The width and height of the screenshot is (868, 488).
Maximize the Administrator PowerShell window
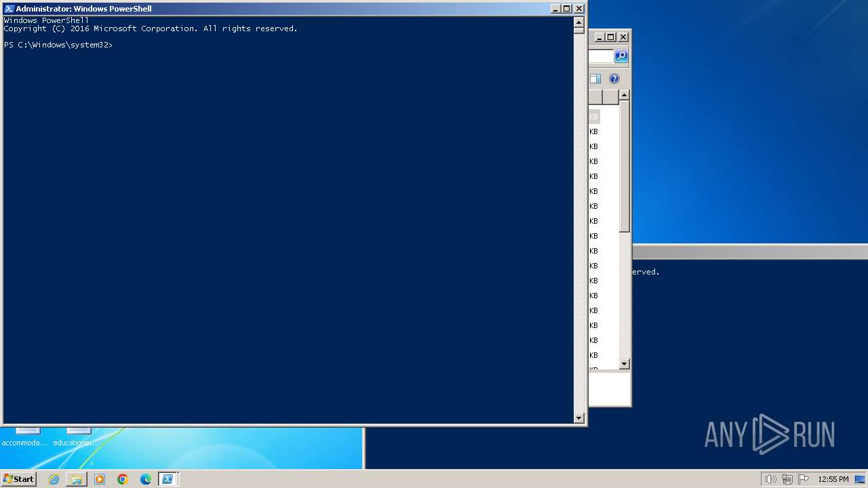(x=567, y=9)
